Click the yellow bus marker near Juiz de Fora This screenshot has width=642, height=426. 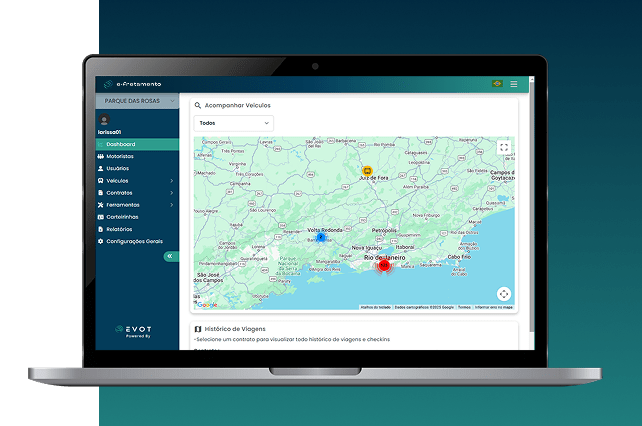(x=367, y=171)
